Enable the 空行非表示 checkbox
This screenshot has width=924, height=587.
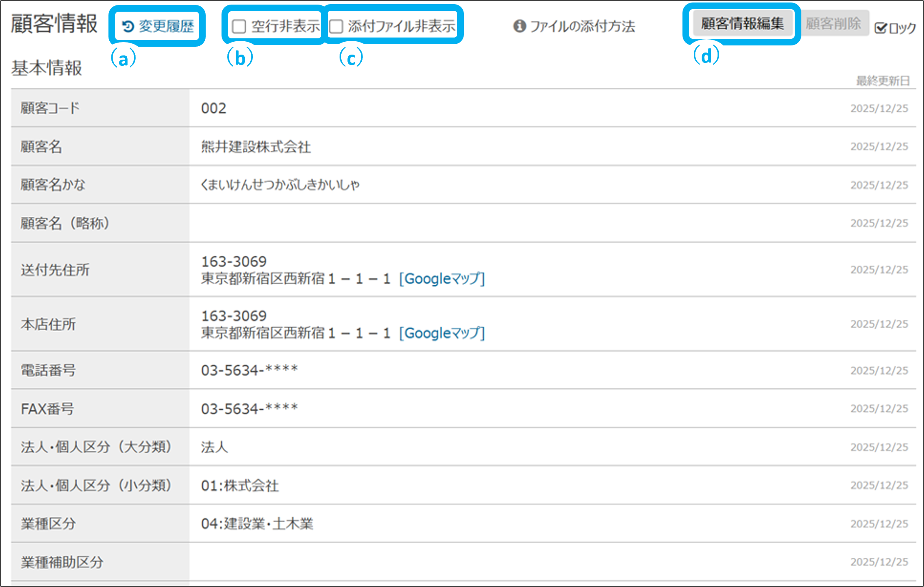(x=239, y=27)
